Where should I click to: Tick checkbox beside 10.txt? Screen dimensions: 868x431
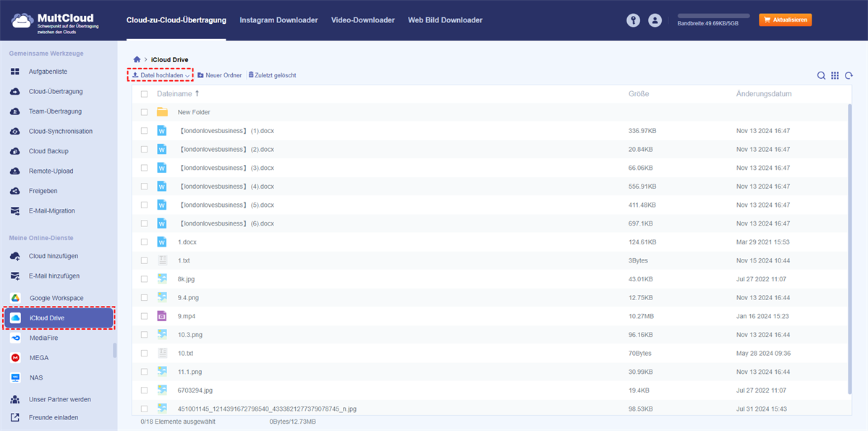click(144, 354)
